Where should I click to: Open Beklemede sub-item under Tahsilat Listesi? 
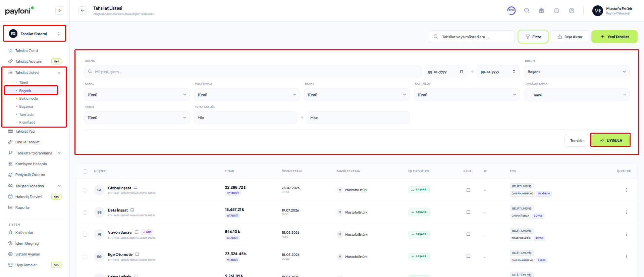point(29,99)
